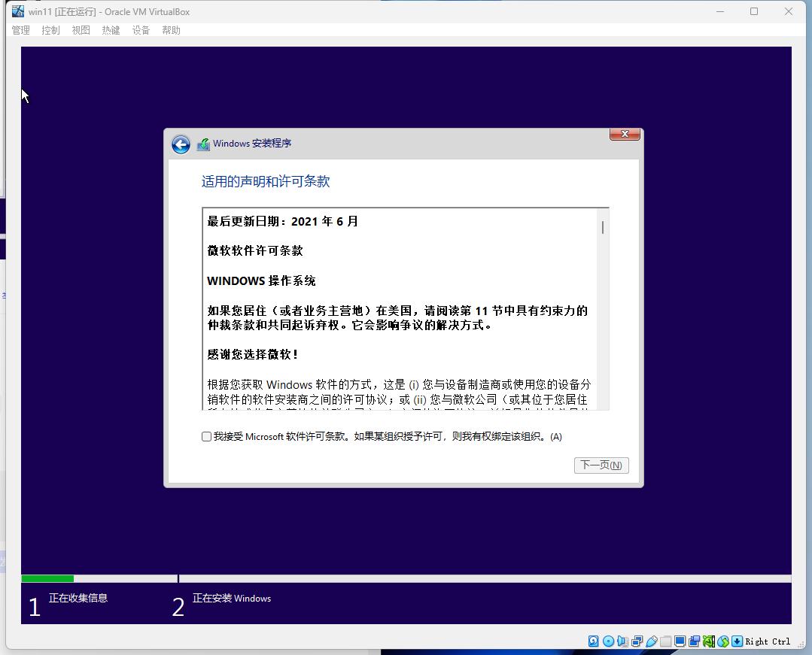Enable the Microsoft 软件许可条款 acceptance checkbox
812x655 pixels.
pyautogui.click(x=205, y=436)
